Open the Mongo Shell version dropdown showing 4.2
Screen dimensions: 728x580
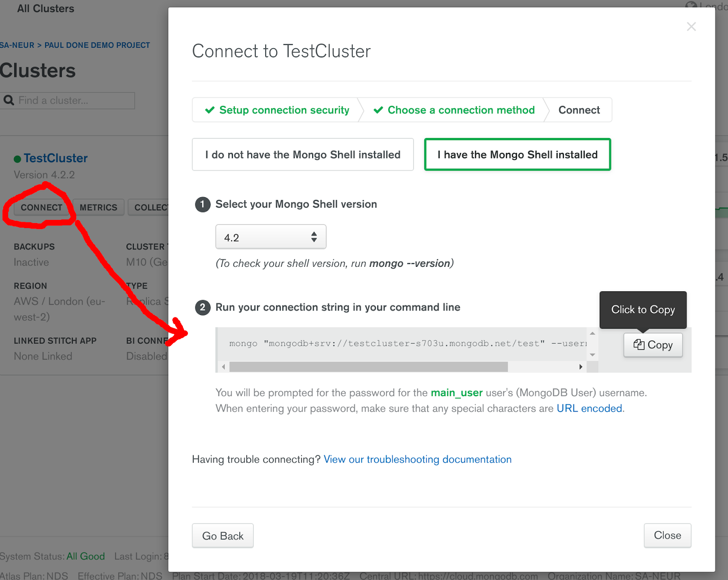[x=271, y=237]
